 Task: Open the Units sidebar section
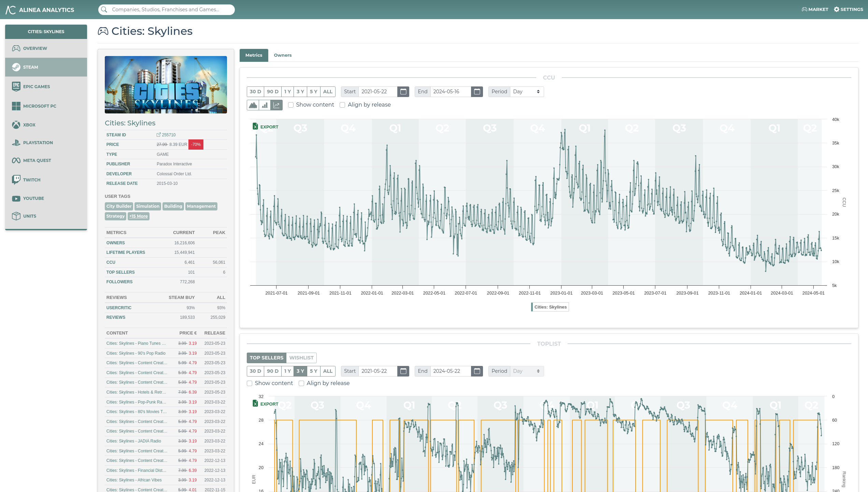click(x=46, y=216)
